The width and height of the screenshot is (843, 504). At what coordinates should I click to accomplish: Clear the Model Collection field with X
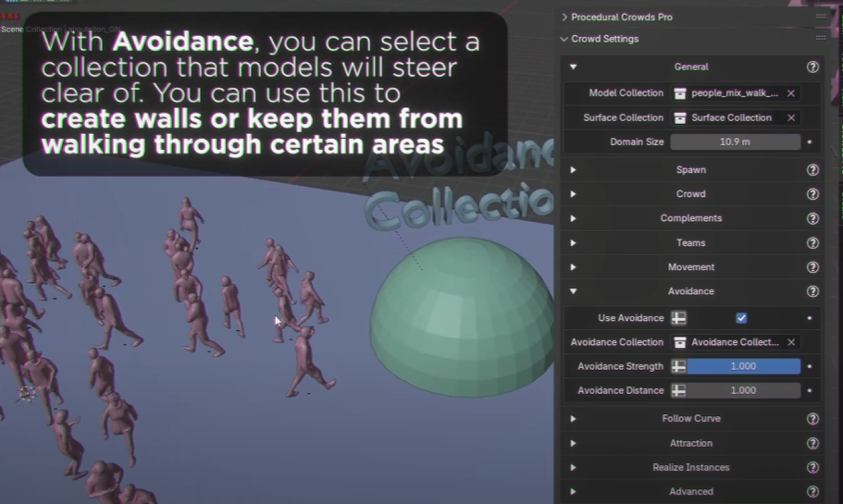click(x=791, y=93)
